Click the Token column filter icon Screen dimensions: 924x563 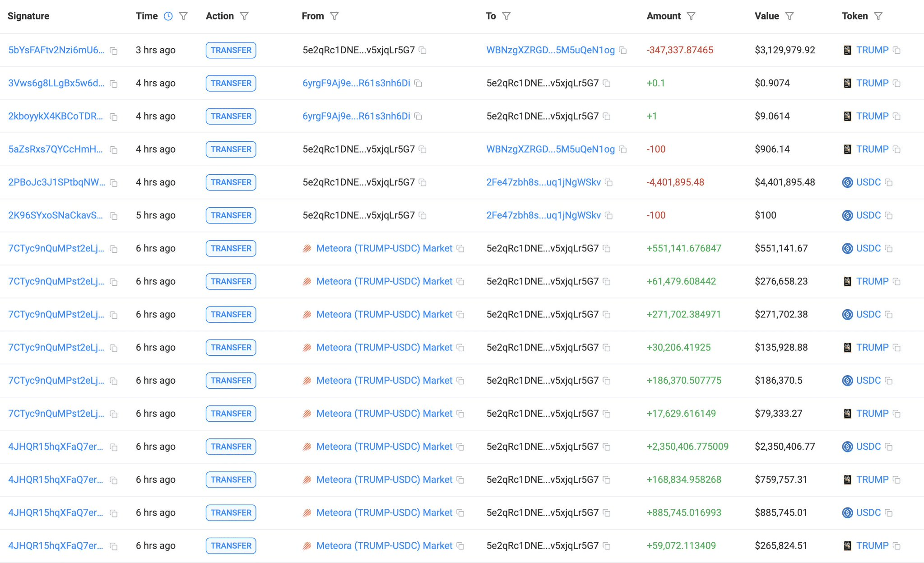[x=878, y=16]
